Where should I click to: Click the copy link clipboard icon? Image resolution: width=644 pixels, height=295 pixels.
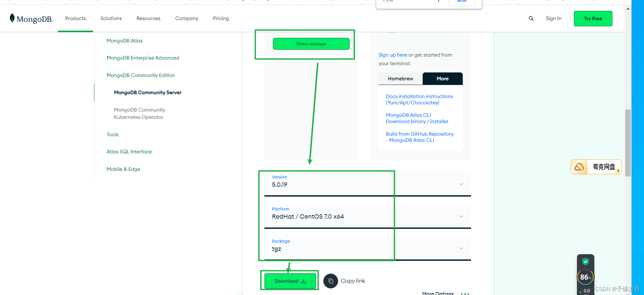[331, 281]
